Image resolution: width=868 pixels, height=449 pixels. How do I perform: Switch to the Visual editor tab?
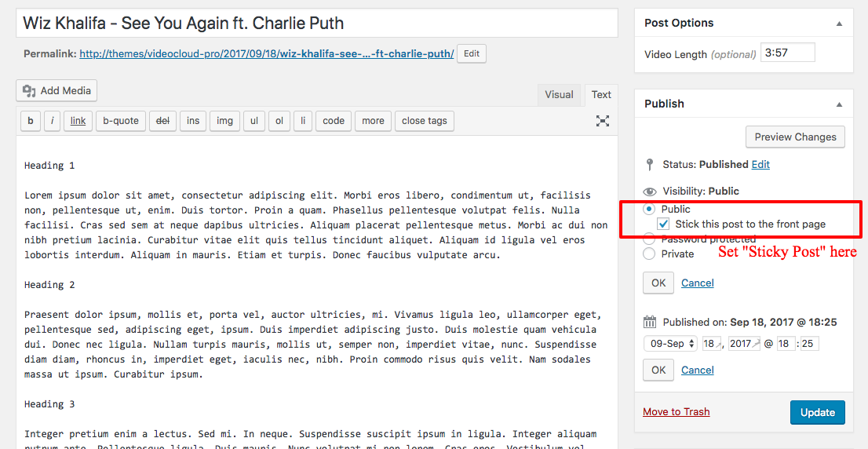pyautogui.click(x=559, y=95)
